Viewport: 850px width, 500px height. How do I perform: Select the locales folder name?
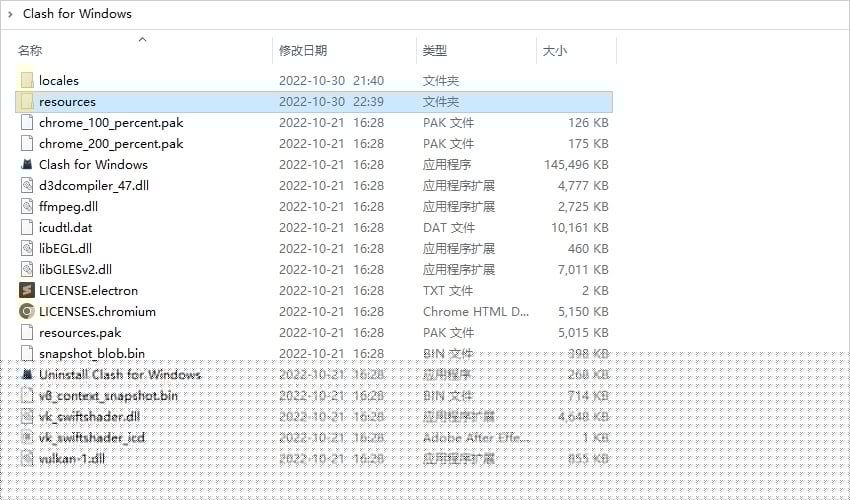point(59,80)
